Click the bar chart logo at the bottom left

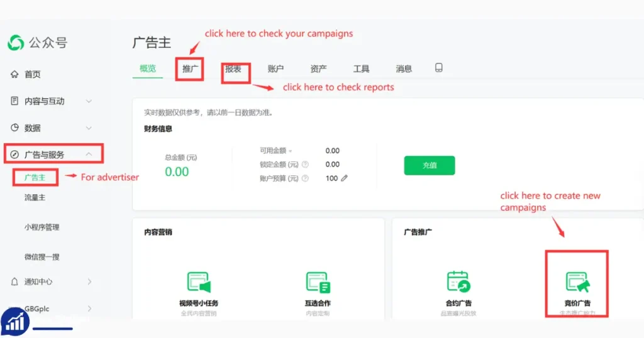[x=15, y=322]
